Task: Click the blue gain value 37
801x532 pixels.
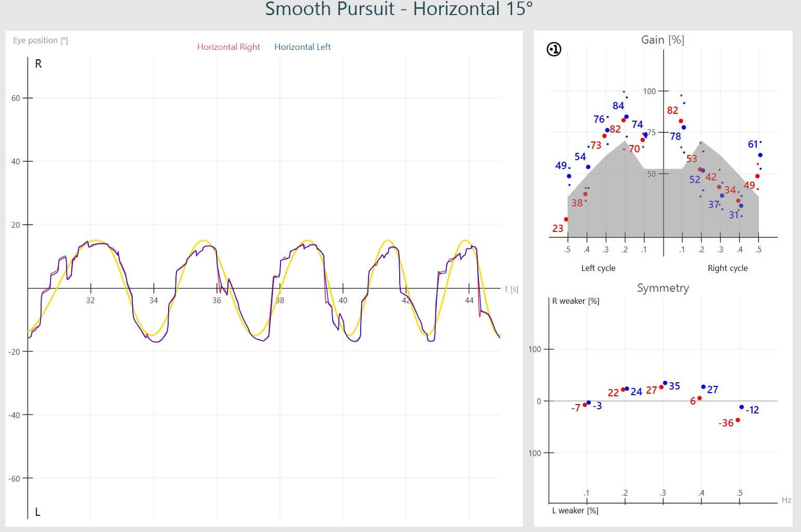Action: [714, 205]
